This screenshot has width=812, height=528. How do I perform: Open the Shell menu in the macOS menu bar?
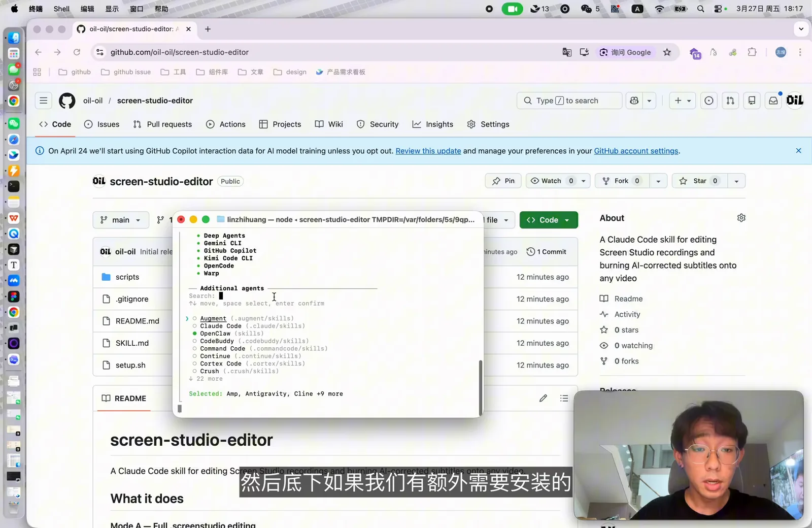(61, 9)
